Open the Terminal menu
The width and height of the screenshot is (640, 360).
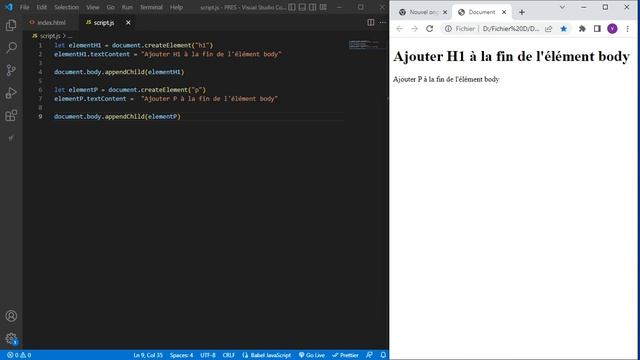click(x=151, y=7)
